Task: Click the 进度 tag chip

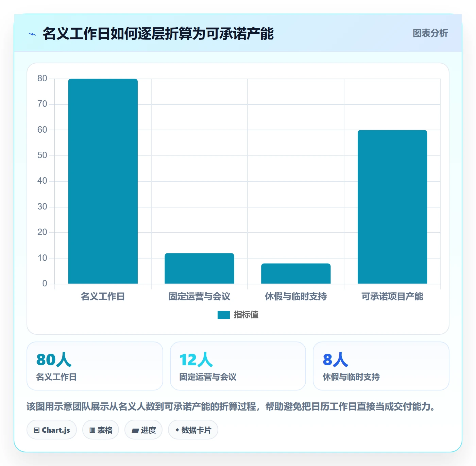Action: [143, 430]
